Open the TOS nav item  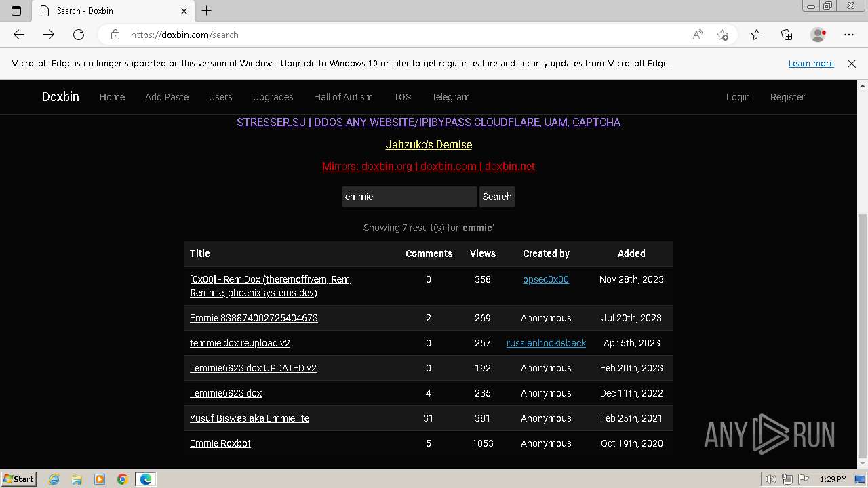click(402, 97)
